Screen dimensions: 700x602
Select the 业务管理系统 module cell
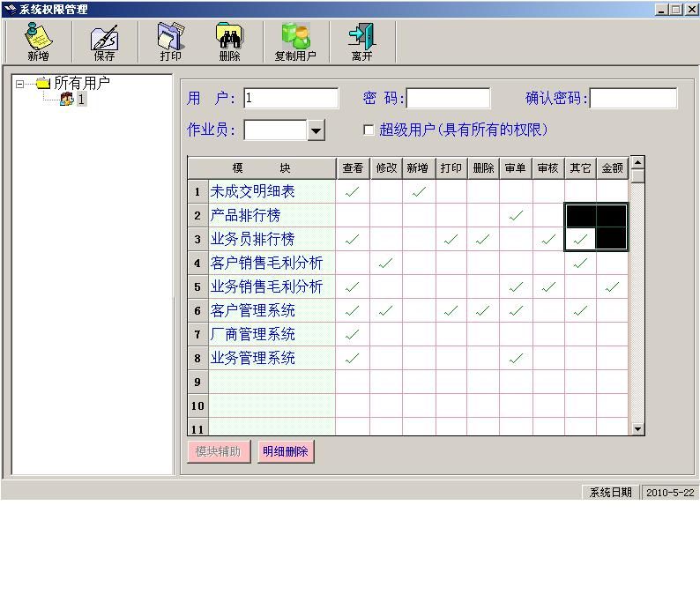(x=272, y=358)
